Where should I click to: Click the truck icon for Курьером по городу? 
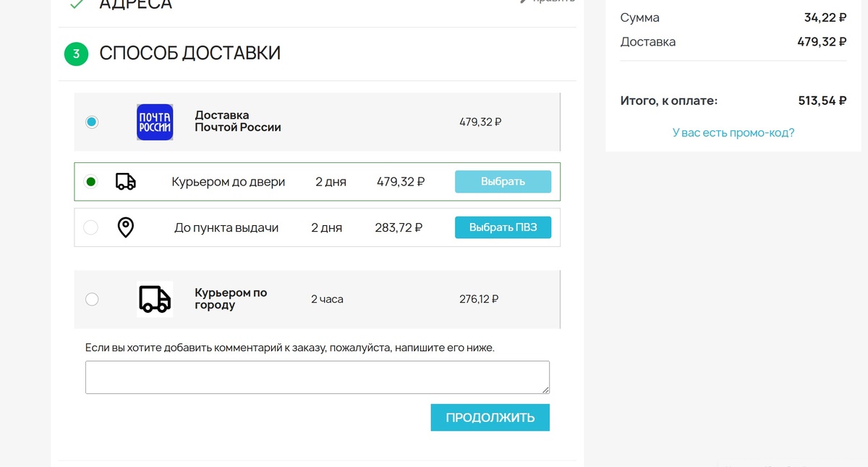154,298
